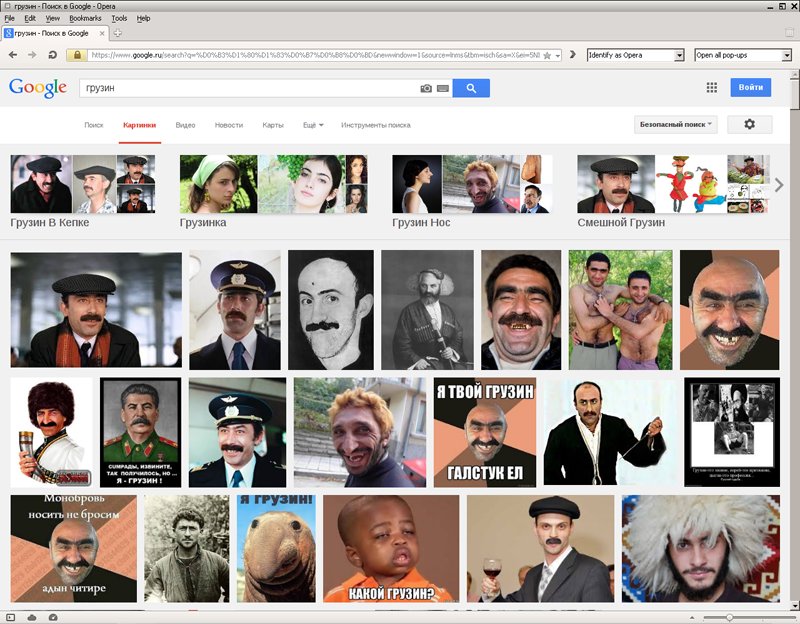Image resolution: width=800 pixels, height=624 pixels.
Task: Open the address bar history dropdown arrow
Action: [x=558, y=55]
